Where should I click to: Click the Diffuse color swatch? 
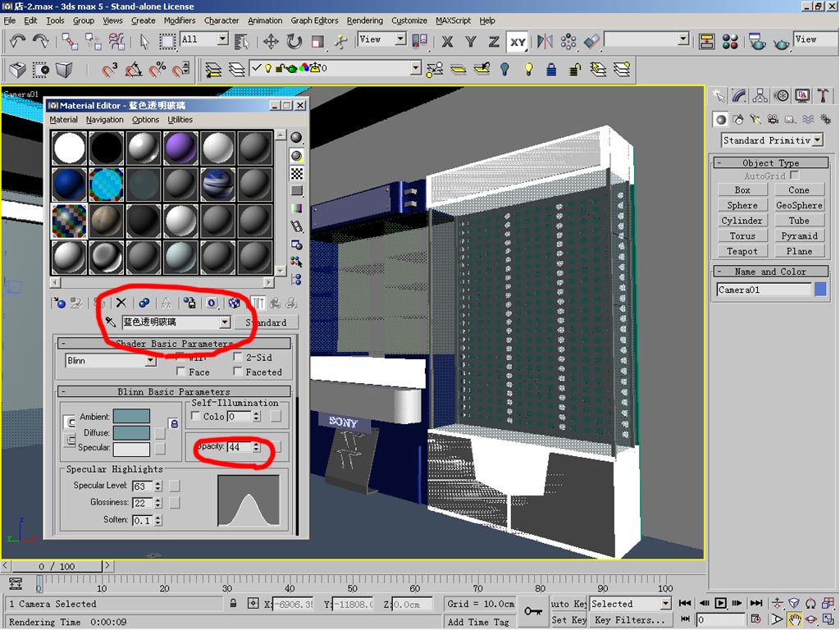tap(131, 432)
